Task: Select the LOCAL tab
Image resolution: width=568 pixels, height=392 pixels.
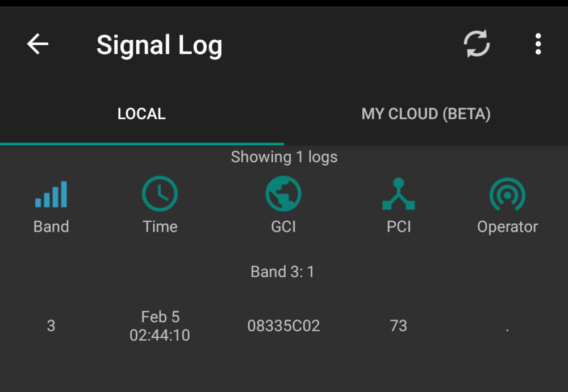Action: (141, 113)
